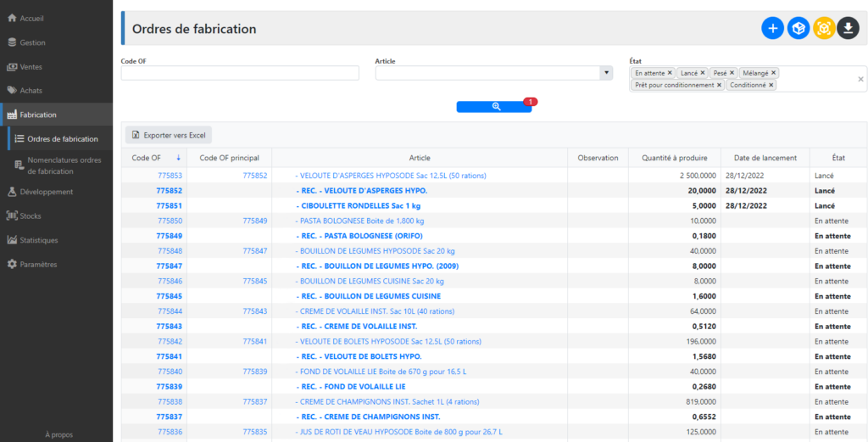Remove the En attente state tag
Viewport: 868px width, 442px height.
point(670,73)
